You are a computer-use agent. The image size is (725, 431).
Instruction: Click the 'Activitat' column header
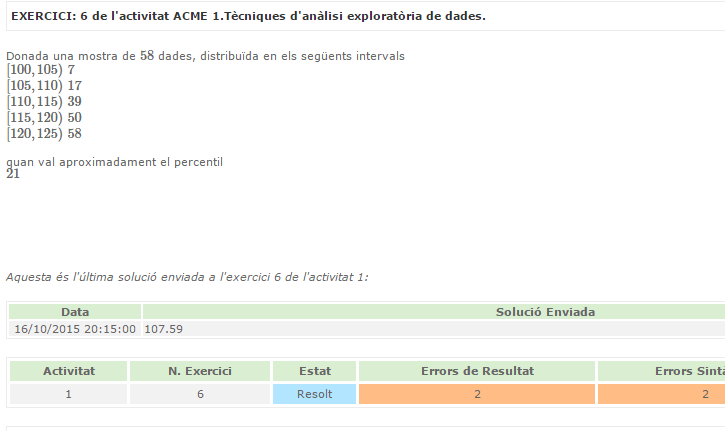click(69, 371)
